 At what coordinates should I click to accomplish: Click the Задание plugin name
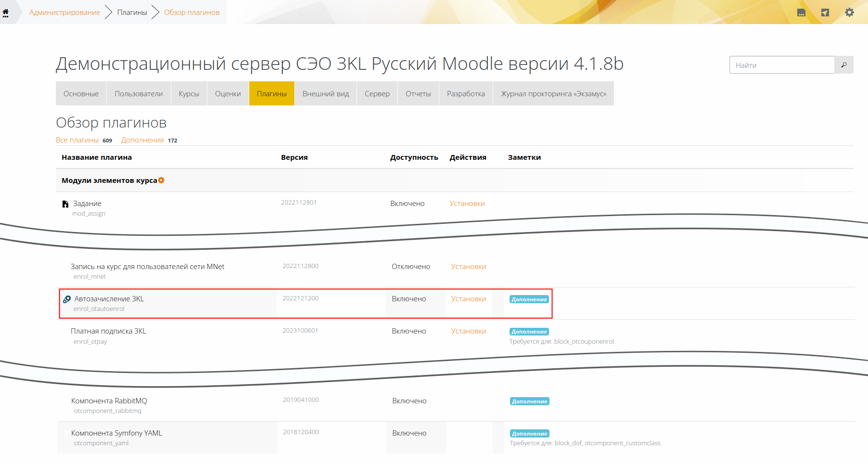tap(87, 204)
